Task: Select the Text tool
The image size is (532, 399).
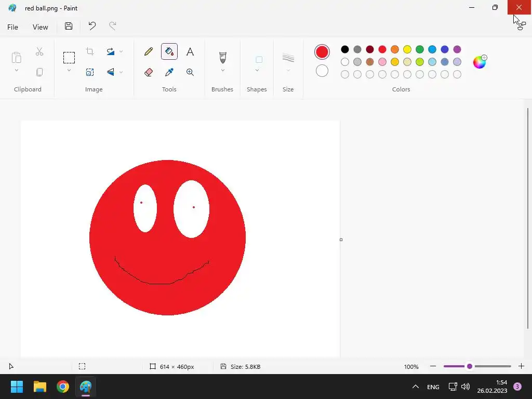Action: click(190, 51)
